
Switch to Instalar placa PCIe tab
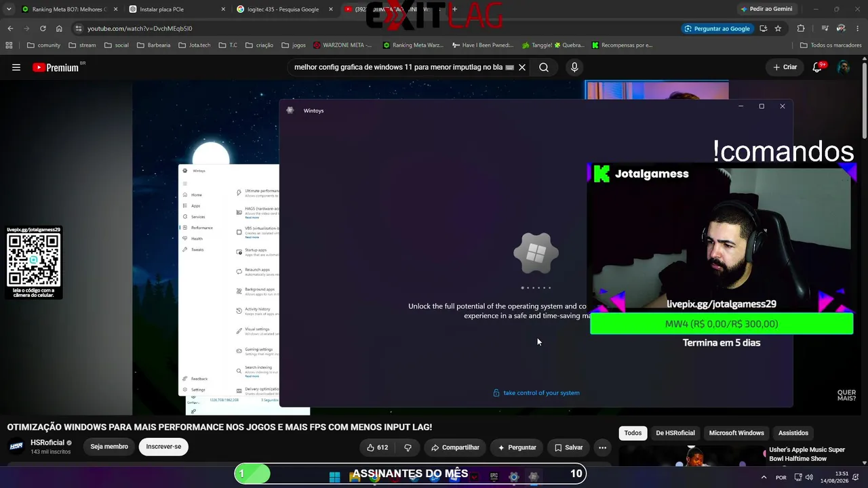point(178,9)
